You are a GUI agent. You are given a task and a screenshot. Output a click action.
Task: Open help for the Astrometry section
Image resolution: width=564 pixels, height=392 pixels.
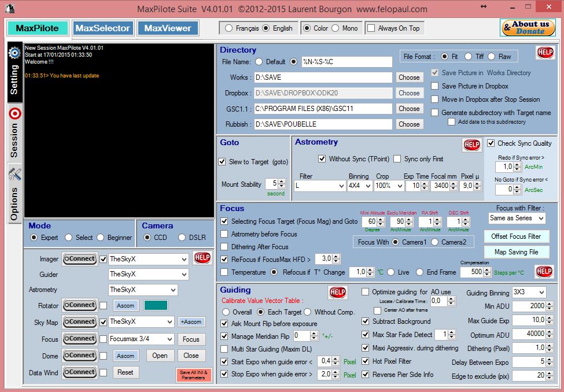tap(471, 145)
